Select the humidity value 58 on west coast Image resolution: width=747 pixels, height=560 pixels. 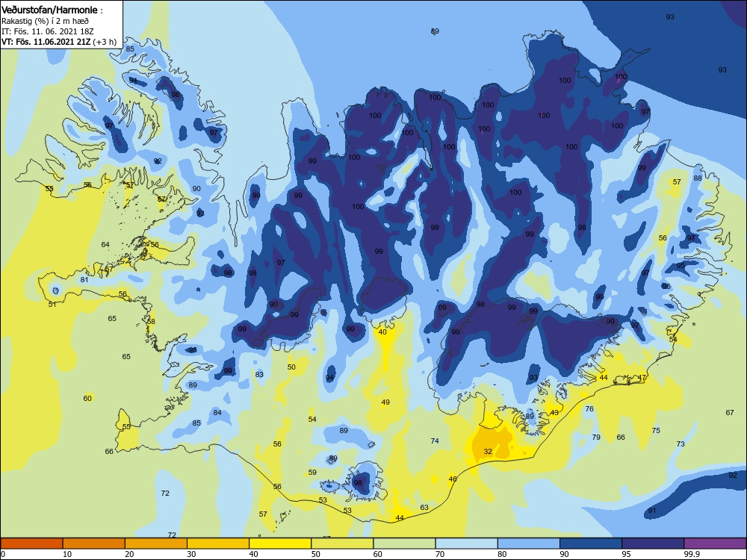(151, 321)
